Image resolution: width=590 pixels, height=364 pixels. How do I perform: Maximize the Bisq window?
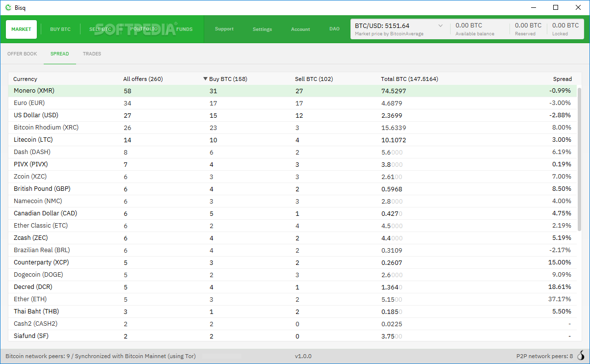556,7
